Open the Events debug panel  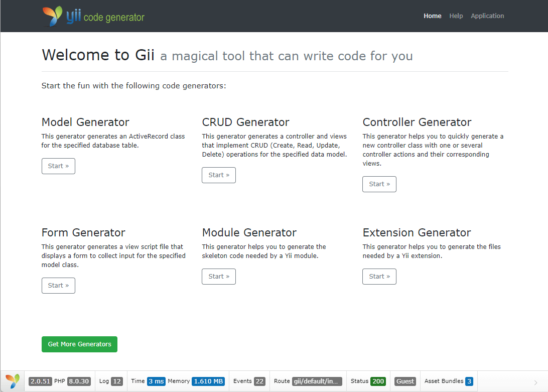click(249, 381)
